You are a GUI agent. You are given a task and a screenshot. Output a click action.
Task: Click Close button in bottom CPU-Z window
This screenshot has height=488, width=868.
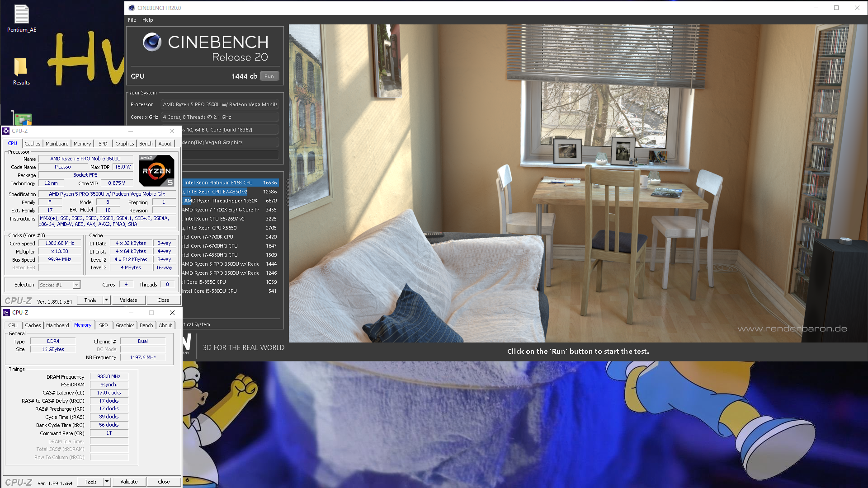164,482
